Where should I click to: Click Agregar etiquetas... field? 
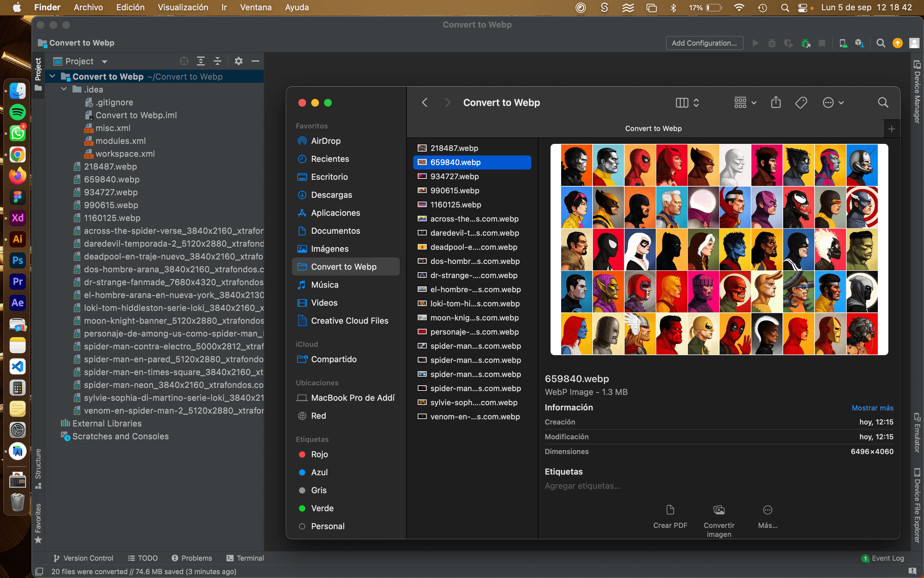pos(583,486)
